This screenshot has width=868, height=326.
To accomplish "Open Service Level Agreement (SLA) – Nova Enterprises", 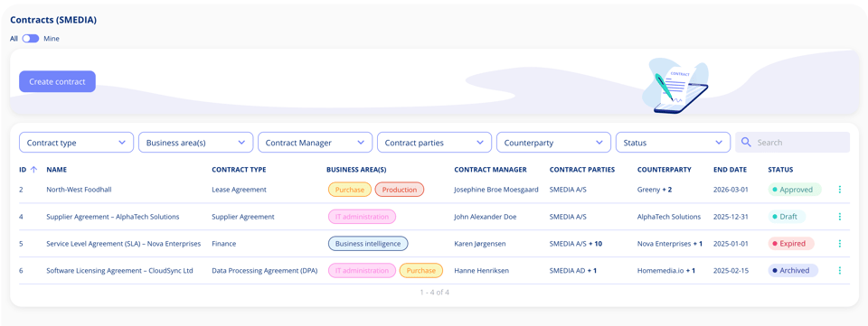I will point(124,244).
